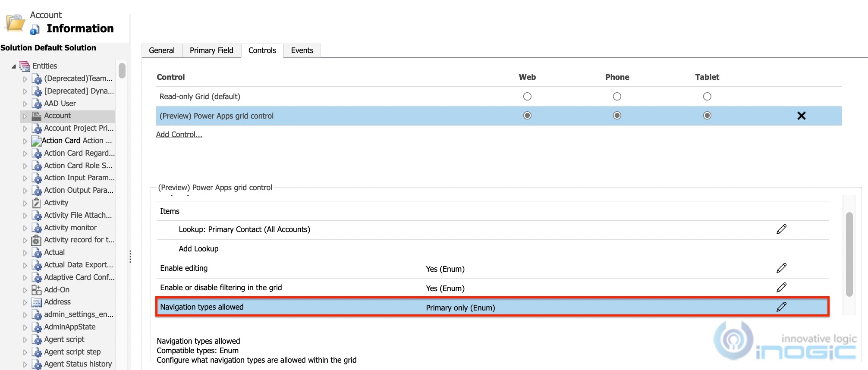Collapse the Entities tree node
The width and height of the screenshot is (868, 370).
14,66
